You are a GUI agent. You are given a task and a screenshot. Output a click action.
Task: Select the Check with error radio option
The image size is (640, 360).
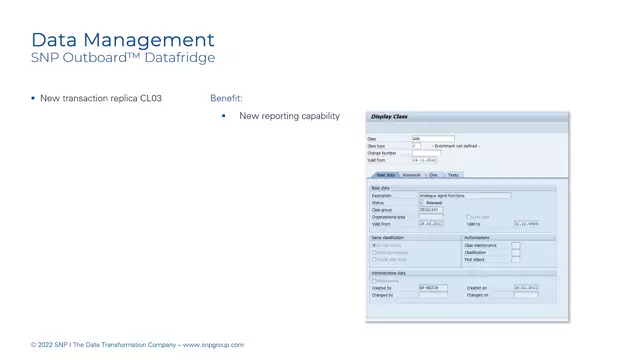(374, 260)
